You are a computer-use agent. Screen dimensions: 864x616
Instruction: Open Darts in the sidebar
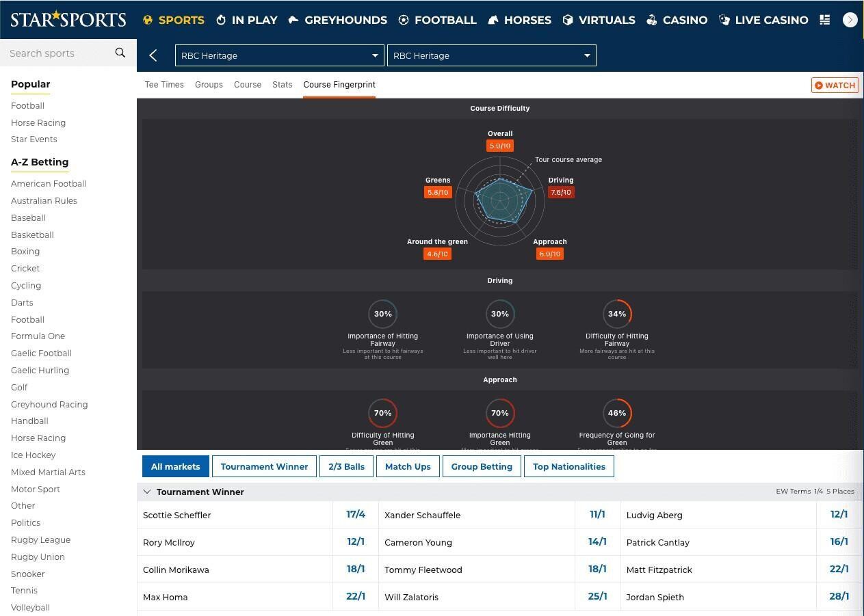click(22, 303)
